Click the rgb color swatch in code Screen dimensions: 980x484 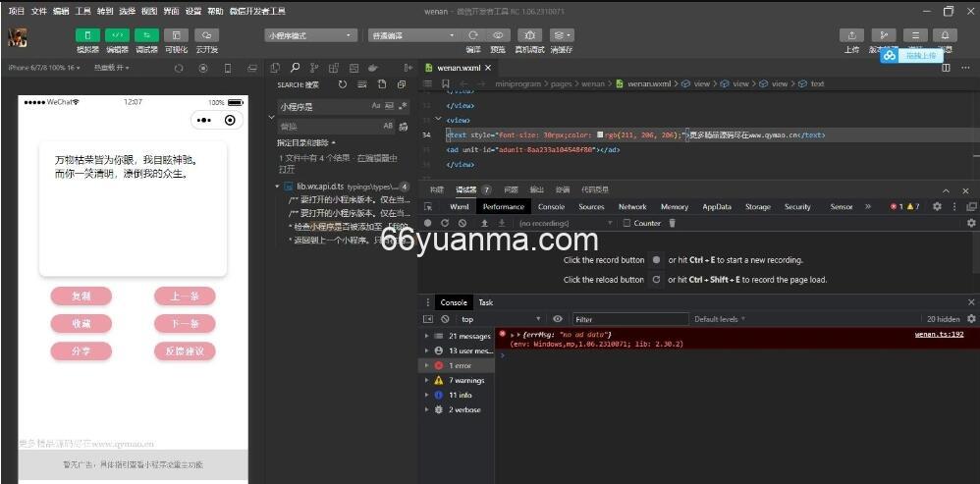tap(600, 134)
